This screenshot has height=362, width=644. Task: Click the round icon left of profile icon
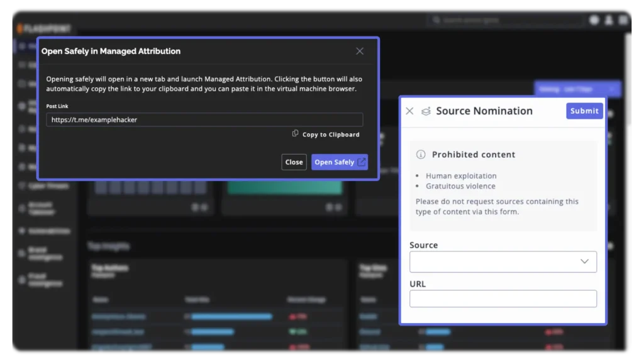pyautogui.click(x=594, y=20)
